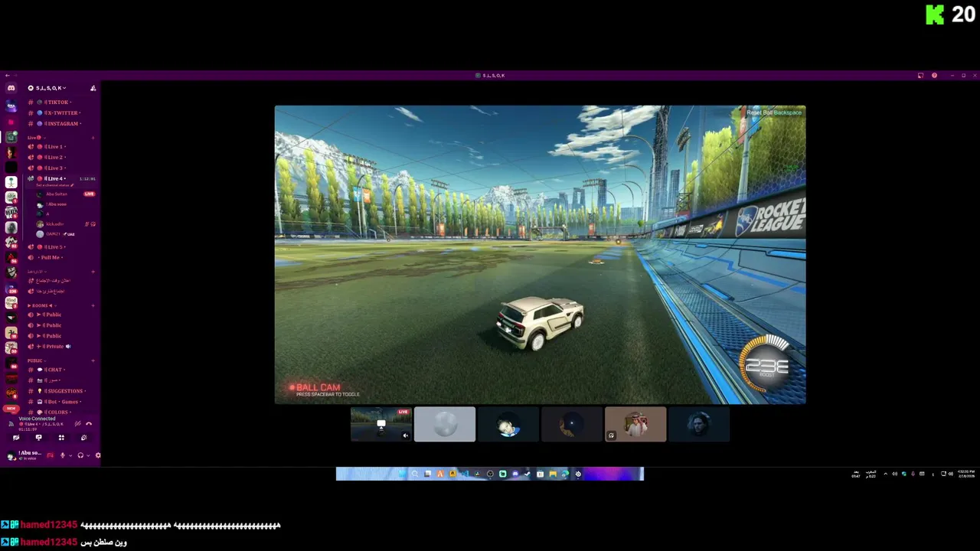Collapse the PUBLIC category

pyautogui.click(x=36, y=360)
